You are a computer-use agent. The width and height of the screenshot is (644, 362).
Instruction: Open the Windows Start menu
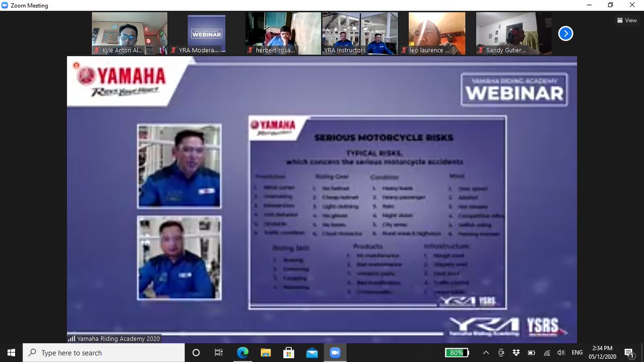coord(11,352)
